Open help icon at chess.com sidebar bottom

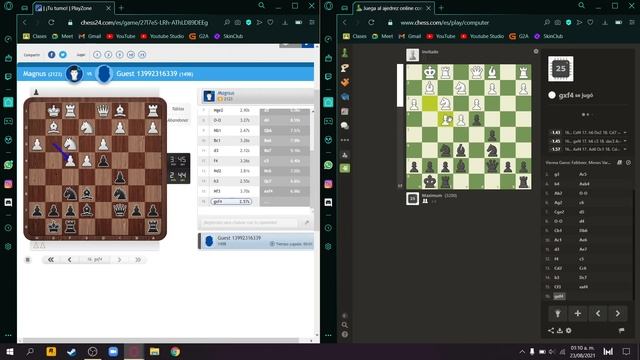[x=345, y=334]
